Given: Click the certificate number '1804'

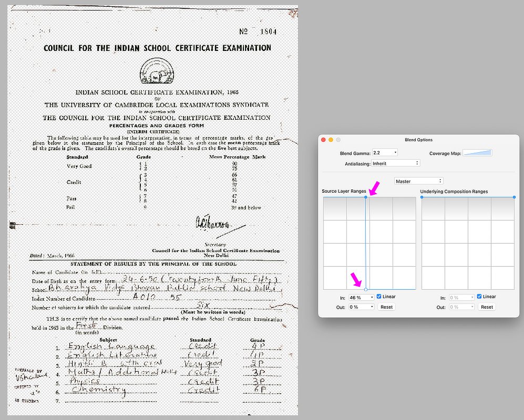Looking at the screenshot, I should 269,31.
